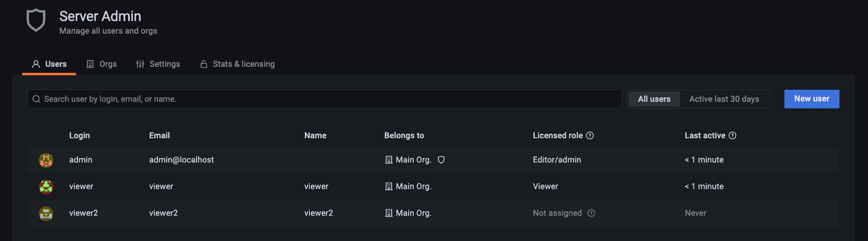
Task: Click the admin user avatar
Action: [x=46, y=160]
